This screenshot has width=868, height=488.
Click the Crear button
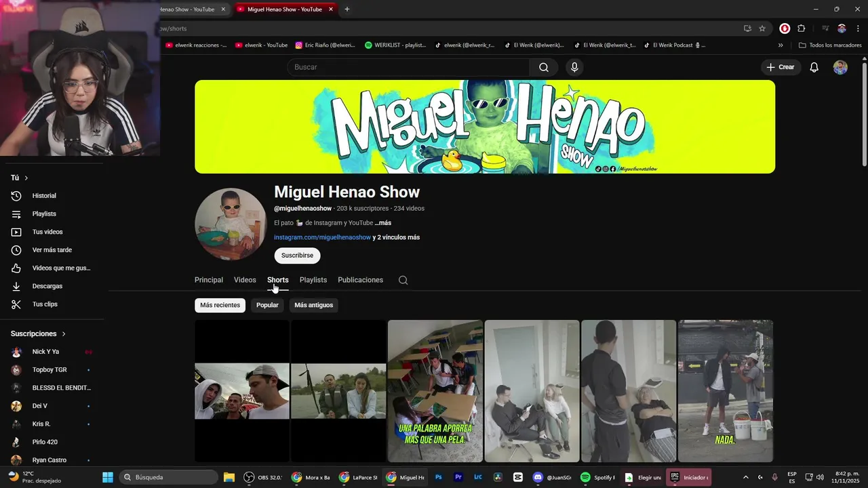click(x=781, y=67)
